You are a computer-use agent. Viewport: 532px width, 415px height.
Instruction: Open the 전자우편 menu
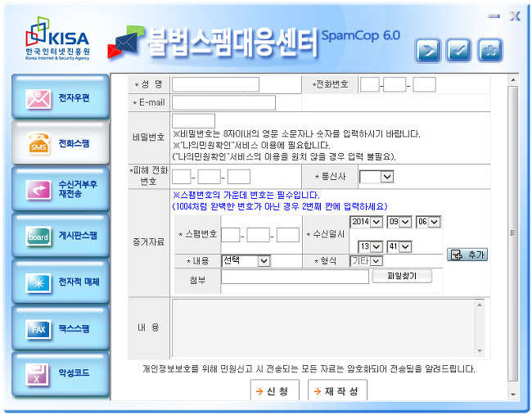(x=61, y=97)
